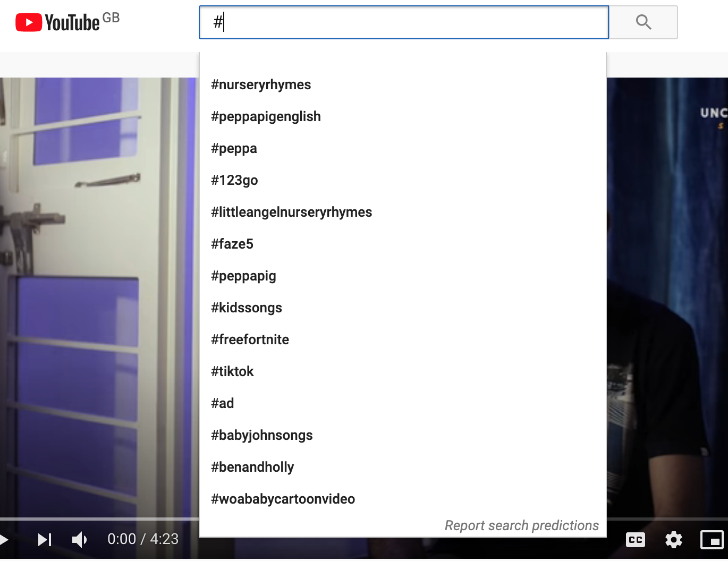Click the video progress bar
The height and width of the screenshot is (561, 728).
coord(99,519)
